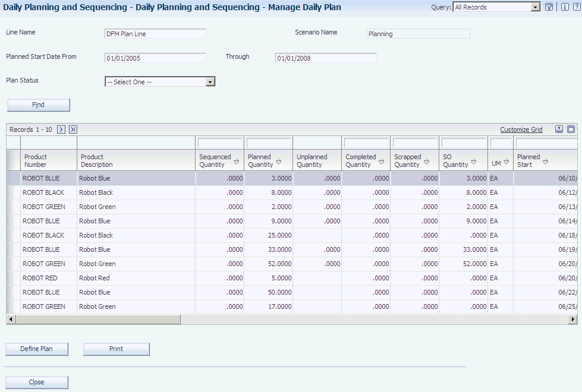Sort by Planned Quantity column icon
The image size is (582, 392).
coord(279,161)
